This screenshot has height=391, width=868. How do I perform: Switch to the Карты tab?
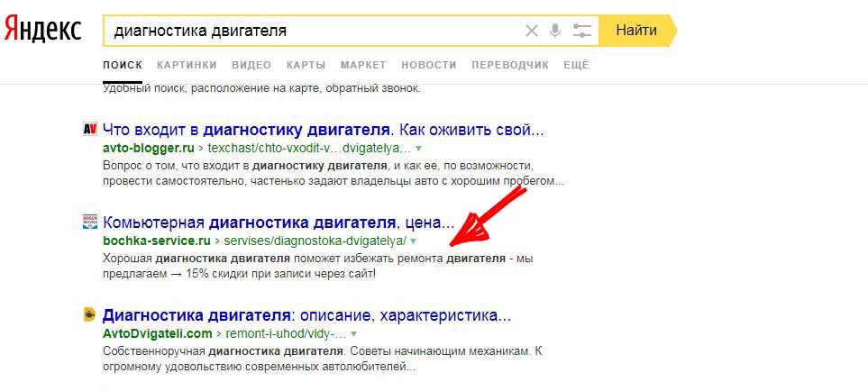(x=306, y=65)
